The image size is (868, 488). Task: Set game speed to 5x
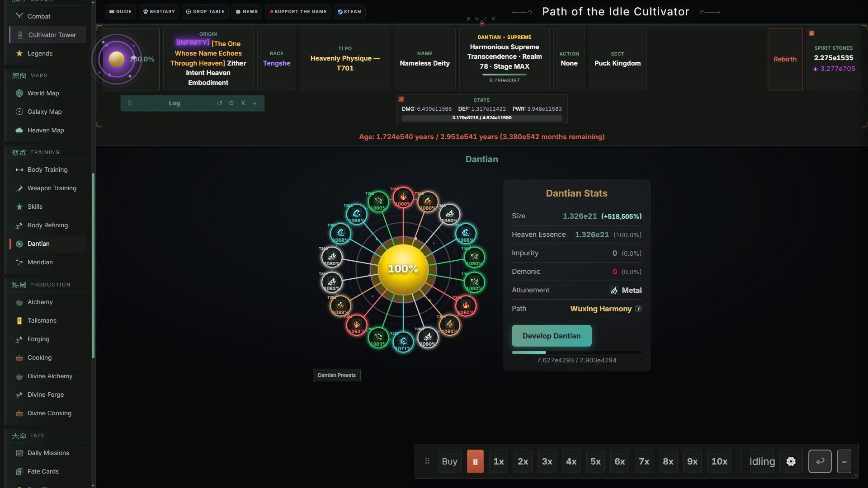point(595,461)
